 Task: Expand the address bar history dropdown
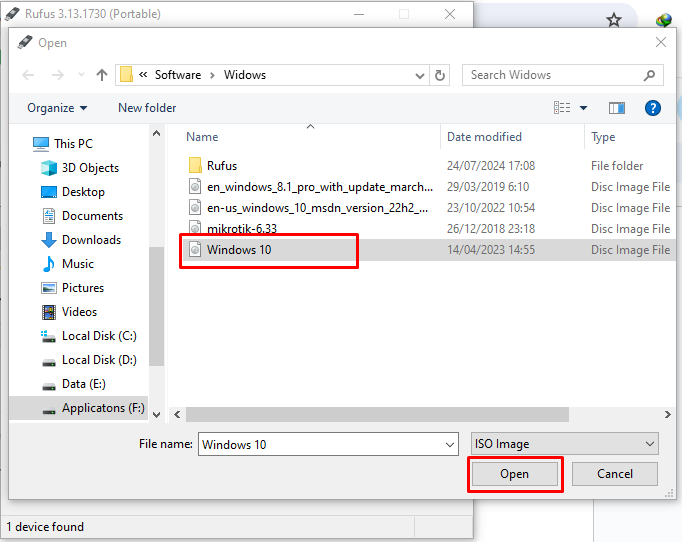(420, 76)
